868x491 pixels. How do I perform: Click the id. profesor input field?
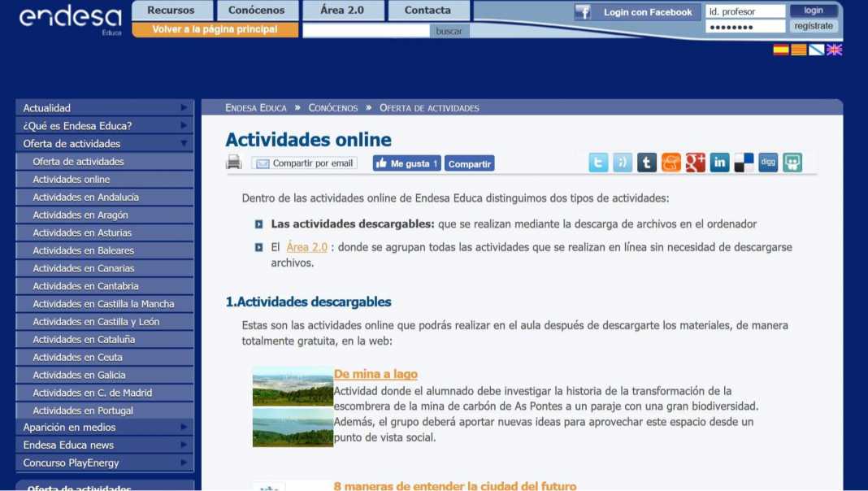pyautogui.click(x=744, y=11)
